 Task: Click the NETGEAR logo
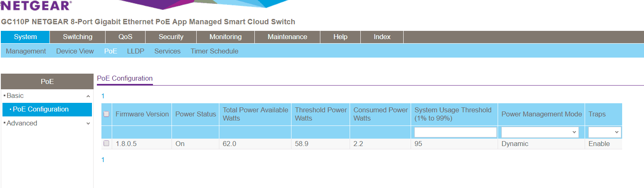[36, 6]
